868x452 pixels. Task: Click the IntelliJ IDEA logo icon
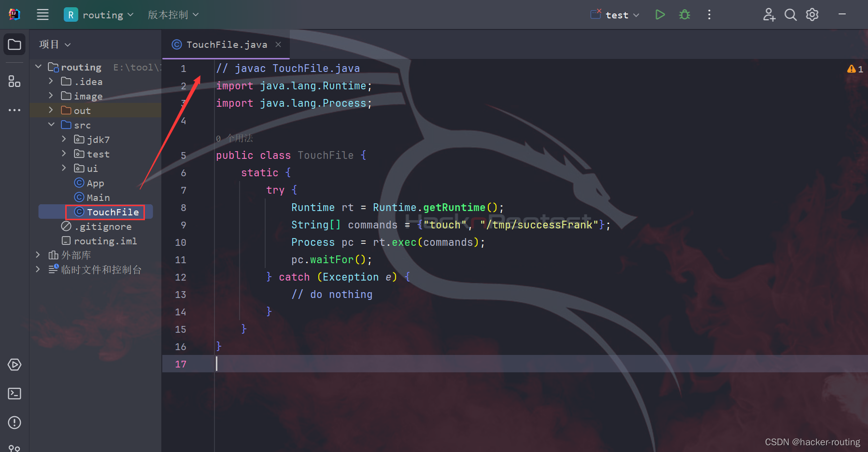pyautogui.click(x=14, y=14)
